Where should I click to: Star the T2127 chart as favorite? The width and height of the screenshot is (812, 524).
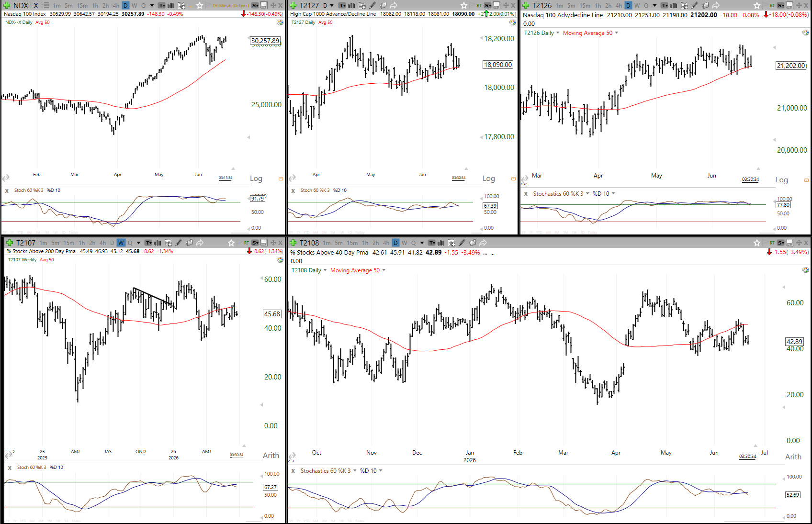(x=464, y=5)
